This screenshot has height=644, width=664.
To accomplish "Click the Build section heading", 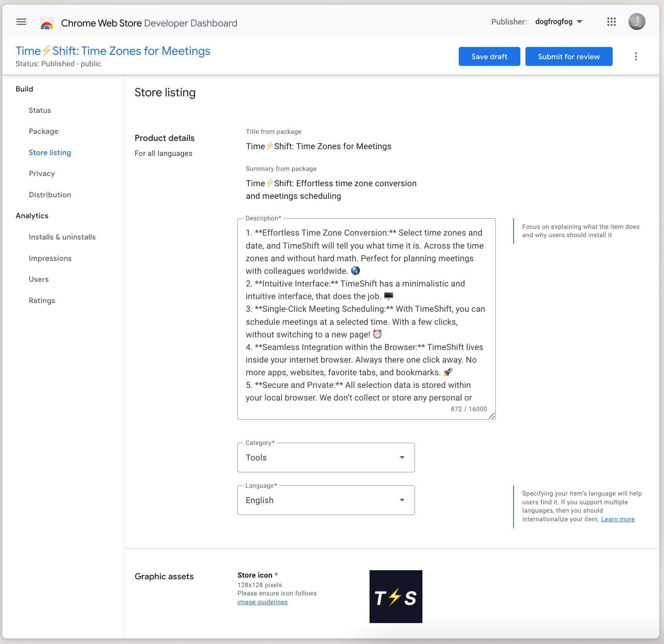I will (x=24, y=89).
